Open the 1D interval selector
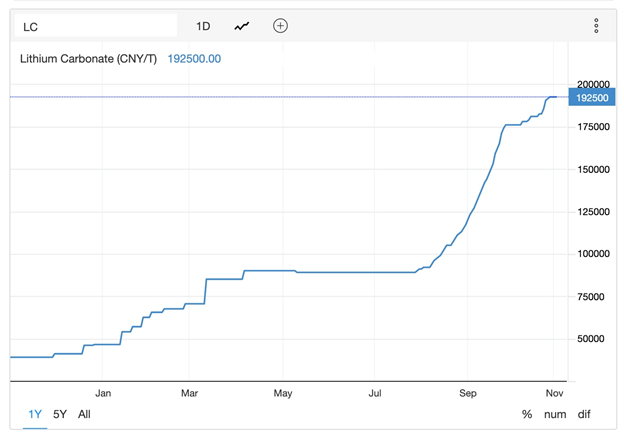Screen dimensions: 624x437 click(203, 26)
